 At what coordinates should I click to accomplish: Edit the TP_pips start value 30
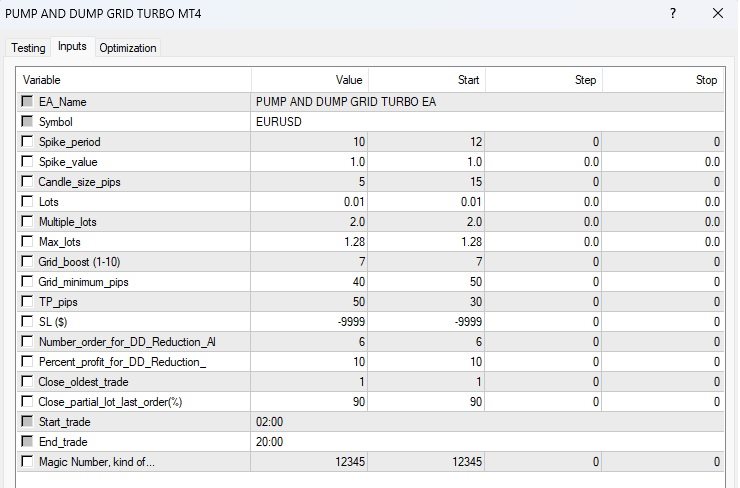426,302
